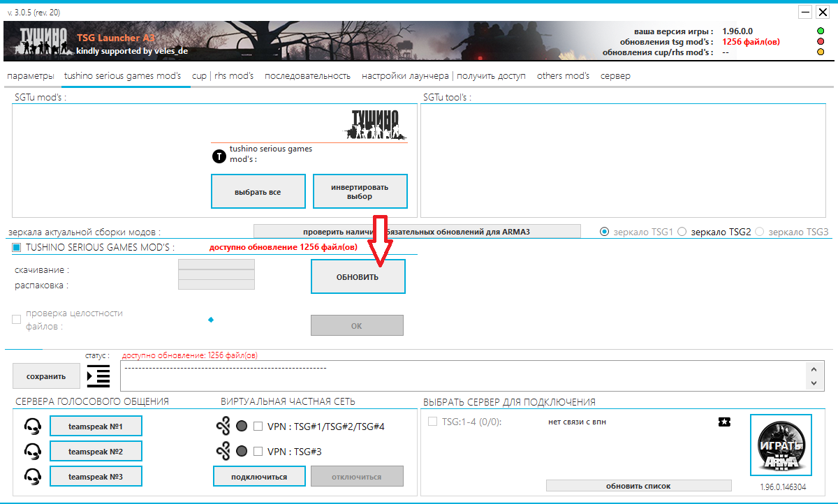This screenshot has width=838, height=504.
Task: Click the gray status circle for VPN TSG#3
Action: tap(242, 452)
